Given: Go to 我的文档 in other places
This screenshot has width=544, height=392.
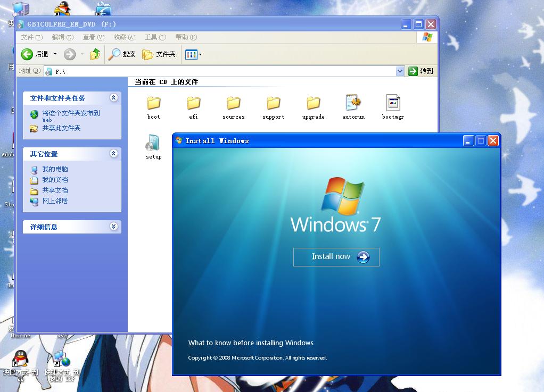Looking at the screenshot, I should [x=55, y=180].
